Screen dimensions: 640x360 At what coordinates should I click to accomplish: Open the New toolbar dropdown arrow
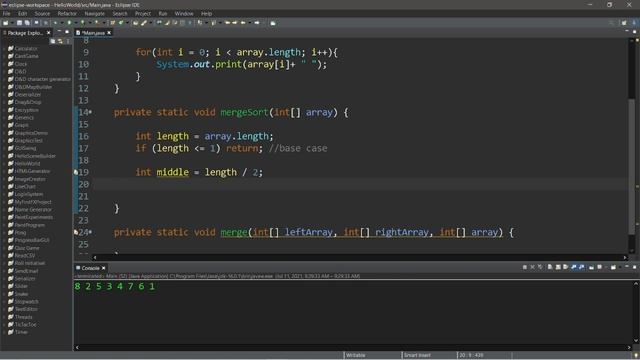pos(12,23)
